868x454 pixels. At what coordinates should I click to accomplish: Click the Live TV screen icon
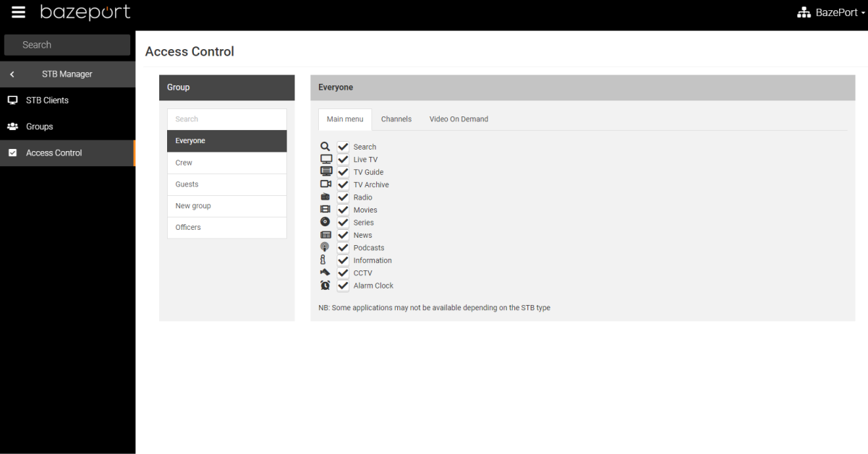(325, 159)
